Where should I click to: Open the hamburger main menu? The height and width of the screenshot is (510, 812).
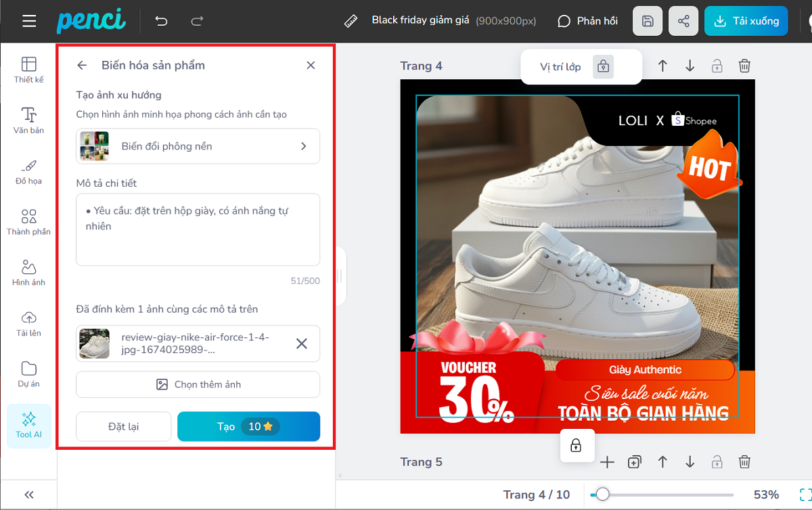click(x=29, y=21)
